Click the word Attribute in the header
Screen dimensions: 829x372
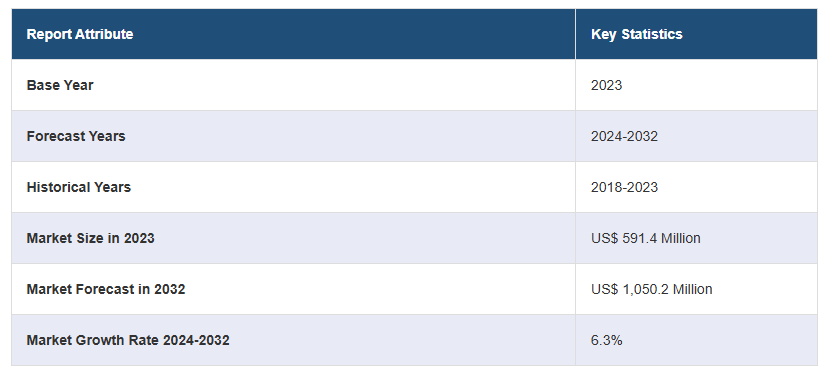104,34
